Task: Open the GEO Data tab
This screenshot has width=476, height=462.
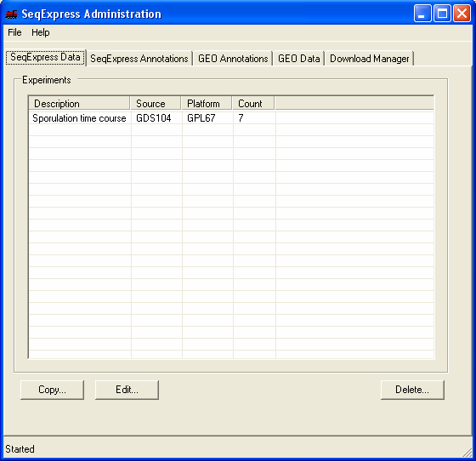Action: [x=299, y=59]
